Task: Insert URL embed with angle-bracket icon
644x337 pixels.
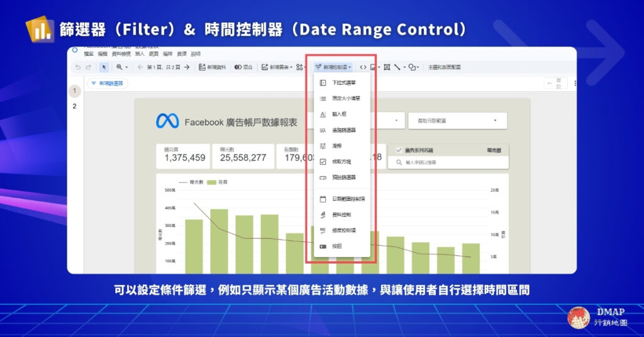Action: 363,67
